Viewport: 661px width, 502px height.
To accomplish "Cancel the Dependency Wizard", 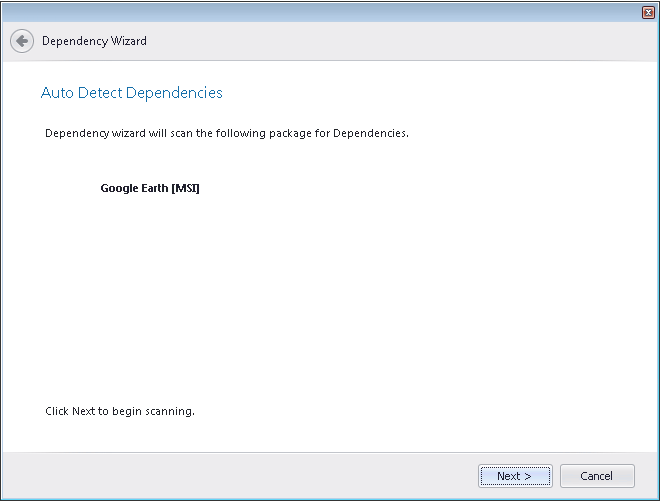I will [x=597, y=476].
